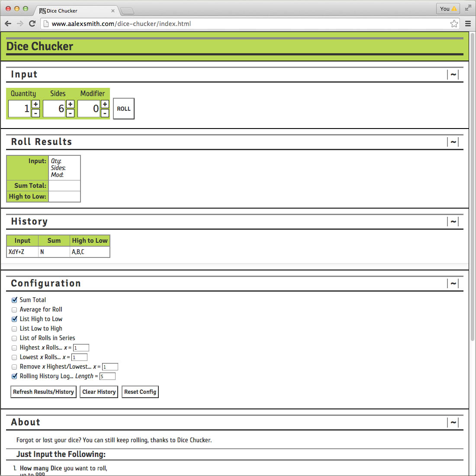Screen dimensions: 476x476
Task: Collapse the Input section
Action: 453,74
